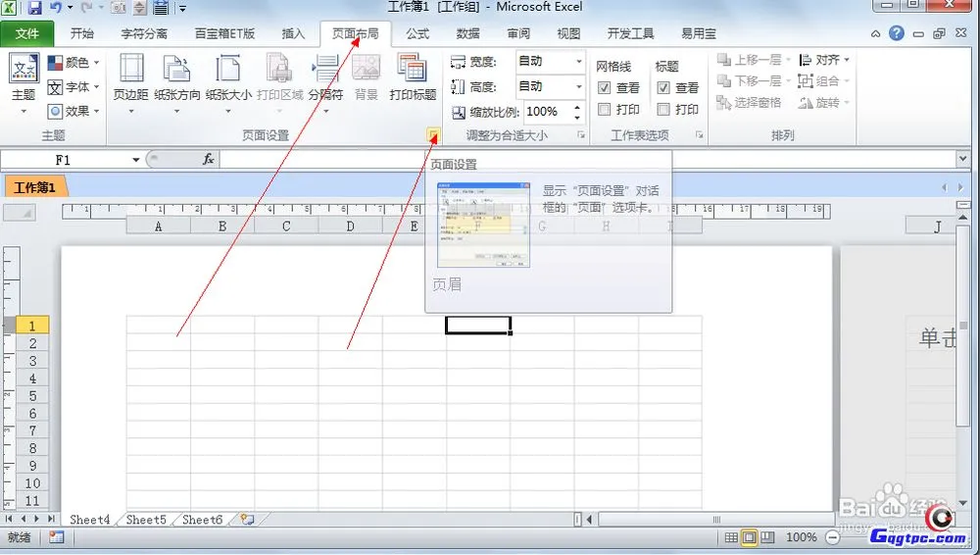Click the Insert Worksheet tab icon

point(248,520)
